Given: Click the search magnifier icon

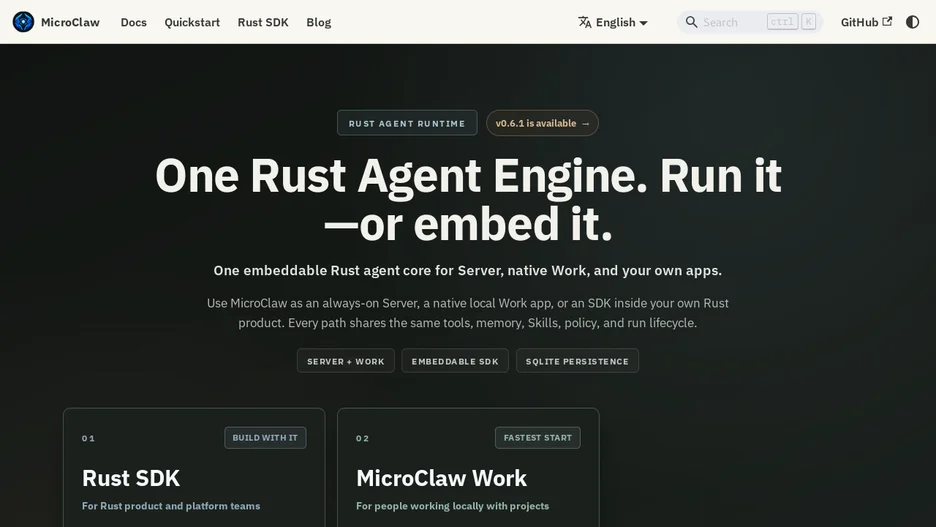Looking at the screenshot, I should pos(691,22).
